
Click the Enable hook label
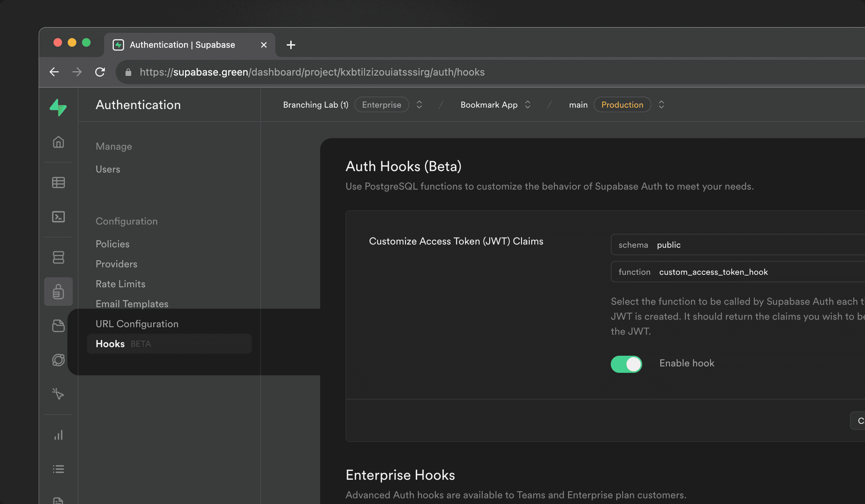tap(687, 363)
